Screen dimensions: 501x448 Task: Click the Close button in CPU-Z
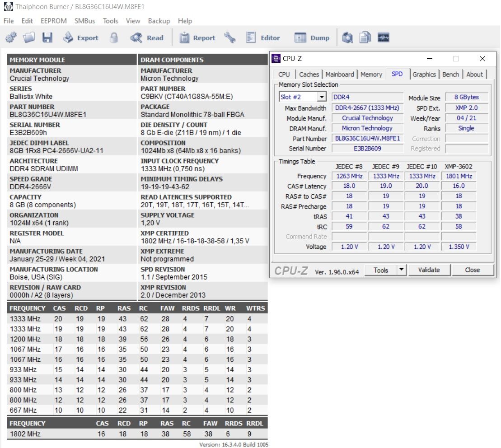472,270
